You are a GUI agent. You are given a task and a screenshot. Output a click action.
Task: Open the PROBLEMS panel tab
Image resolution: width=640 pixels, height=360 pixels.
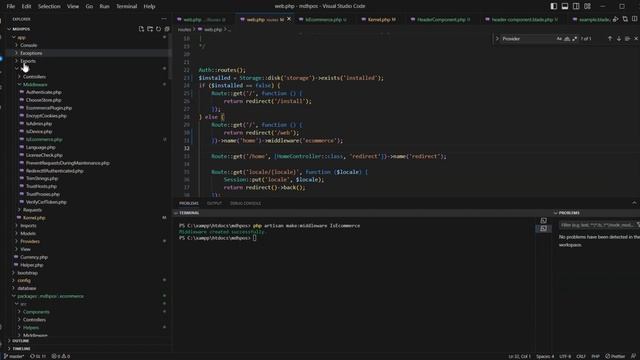(189, 203)
